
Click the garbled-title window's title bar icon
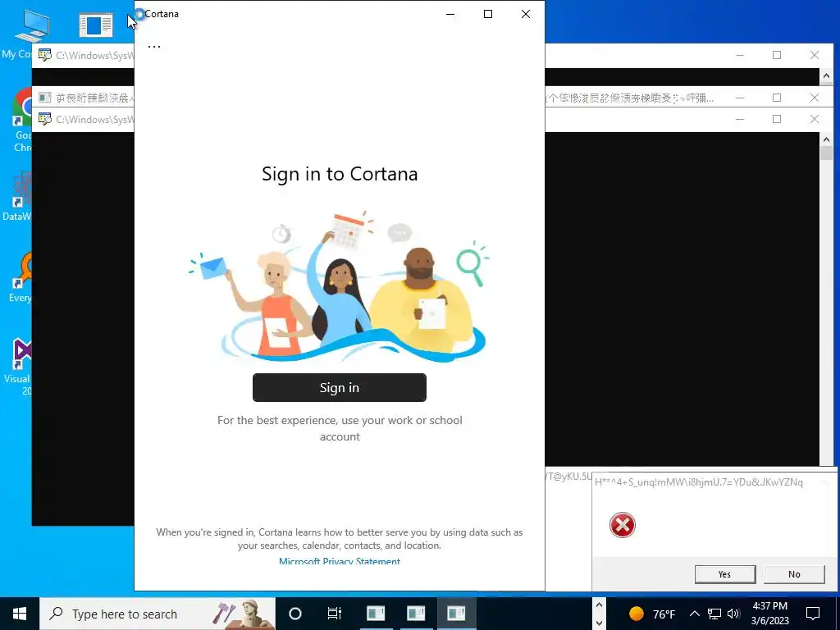pyautogui.click(x=45, y=98)
